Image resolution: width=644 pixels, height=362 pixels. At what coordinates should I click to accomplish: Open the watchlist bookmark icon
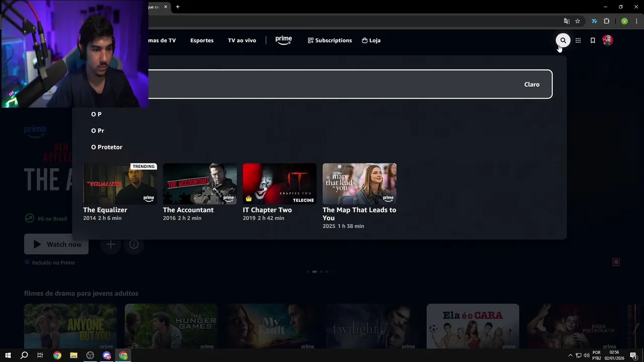point(593,40)
